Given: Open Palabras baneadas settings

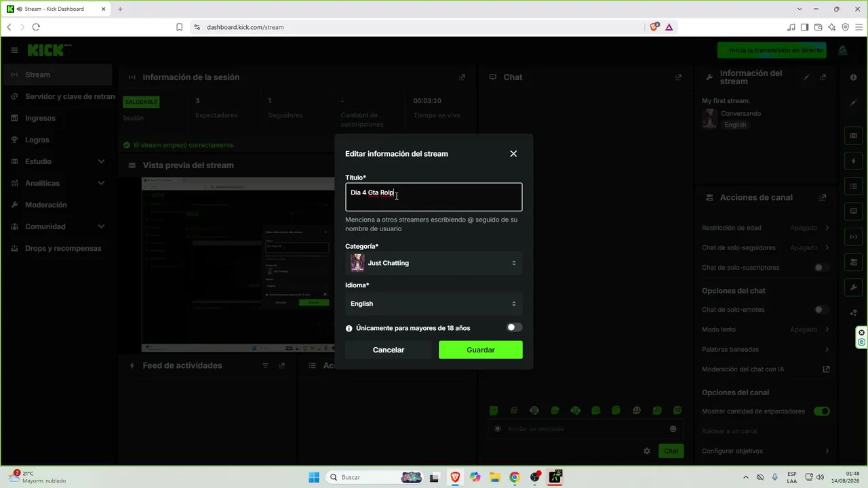Looking at the screenshot, I should click(x=766, y=349).
